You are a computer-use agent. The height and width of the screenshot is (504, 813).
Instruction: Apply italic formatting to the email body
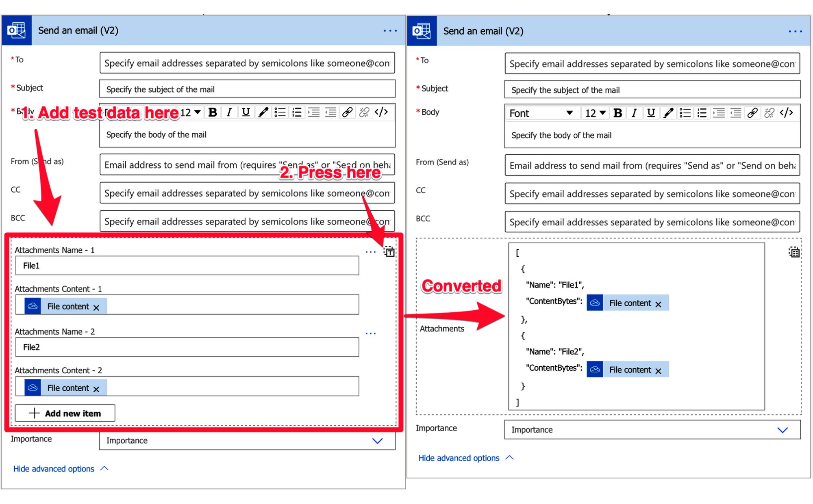(x=229, y=112)
